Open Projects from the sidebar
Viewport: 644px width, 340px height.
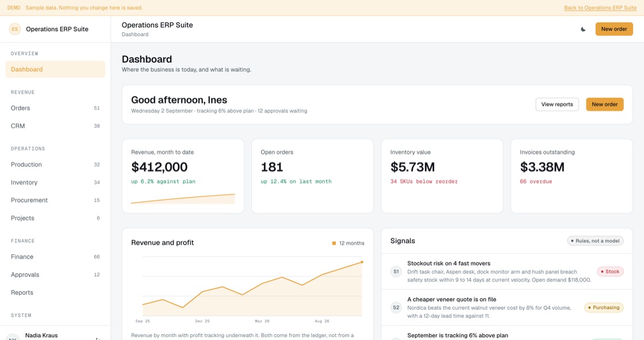click(55, 218)
